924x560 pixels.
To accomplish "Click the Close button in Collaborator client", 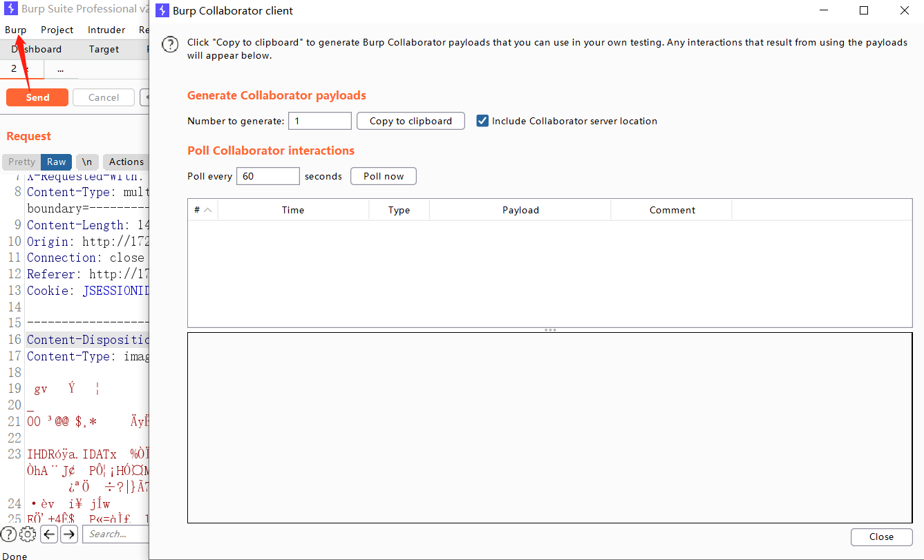I will (881, 537).
